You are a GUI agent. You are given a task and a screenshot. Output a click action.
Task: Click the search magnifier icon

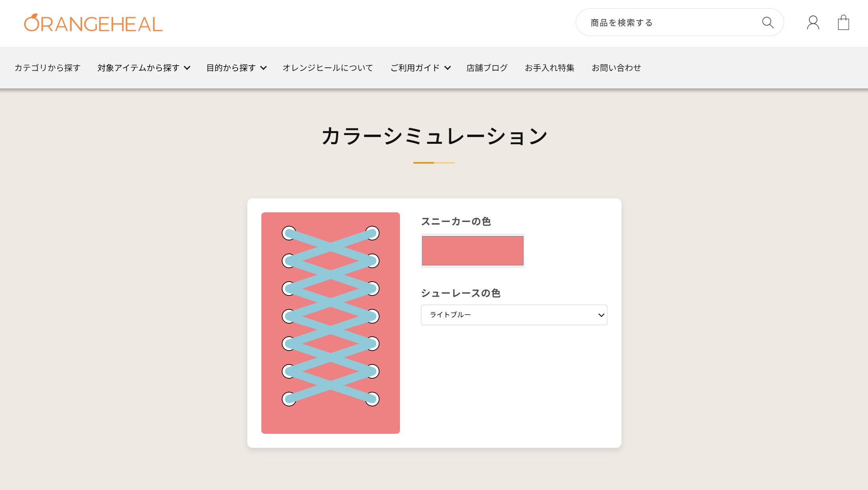pyautogui.click(x=767, y=23)
